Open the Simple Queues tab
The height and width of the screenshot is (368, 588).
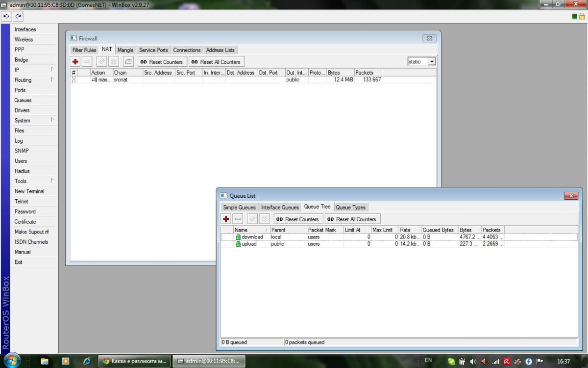(x=239, y=208)
